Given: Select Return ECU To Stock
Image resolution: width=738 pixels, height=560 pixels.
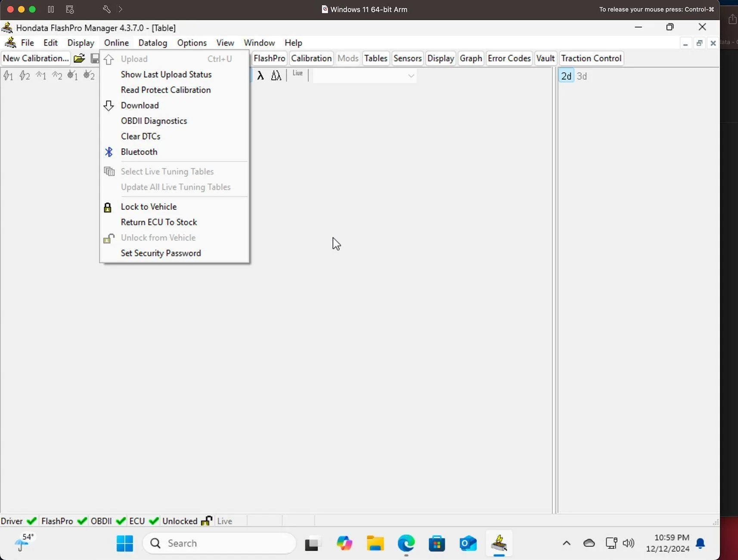Looking at the screenshot, I should (x=159, y=222).
